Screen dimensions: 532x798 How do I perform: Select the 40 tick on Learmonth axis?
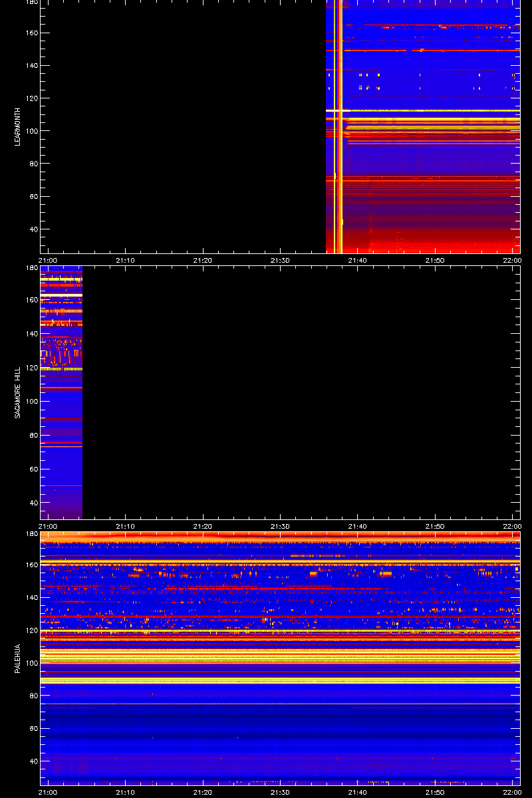point(33,229)
